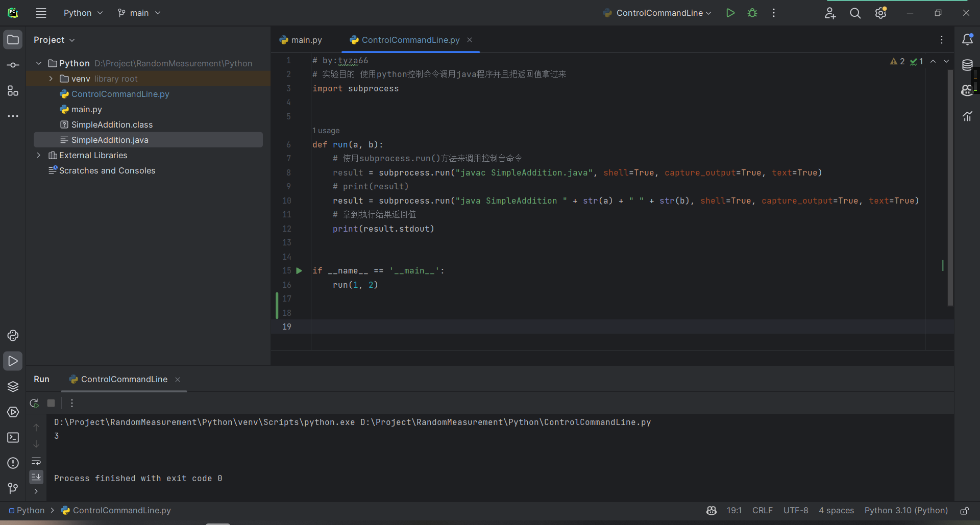
Task: Open the Structure tool window
Action: pyautogui.click(x=13, y=91)
